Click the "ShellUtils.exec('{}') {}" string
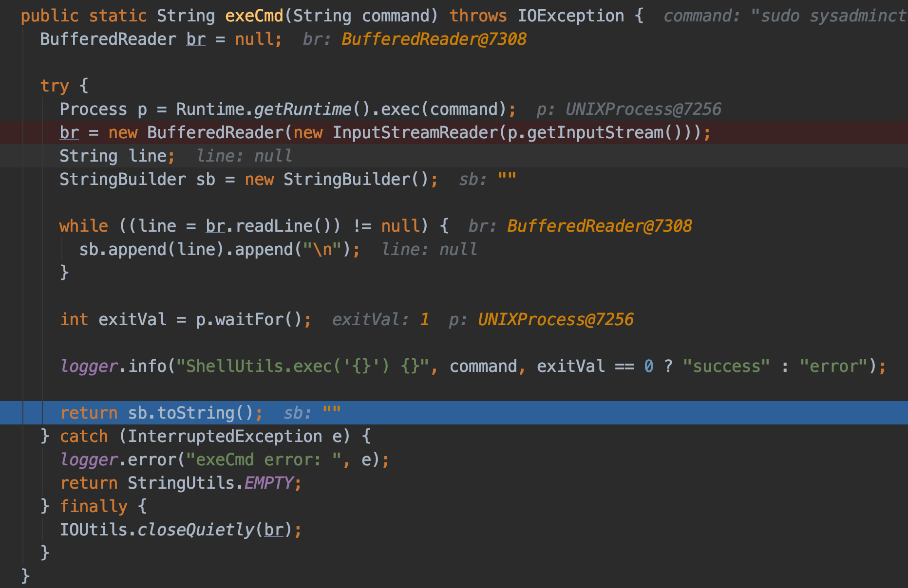This screenshot has width=908, height=588. [303, 367]
